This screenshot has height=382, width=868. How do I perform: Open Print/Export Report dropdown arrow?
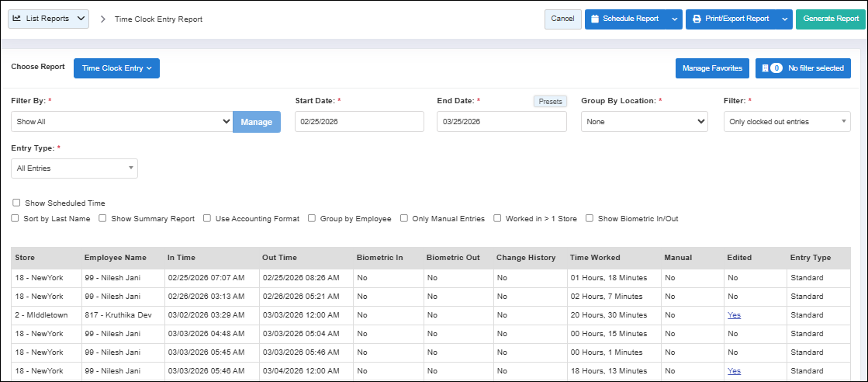click(784, 19)
